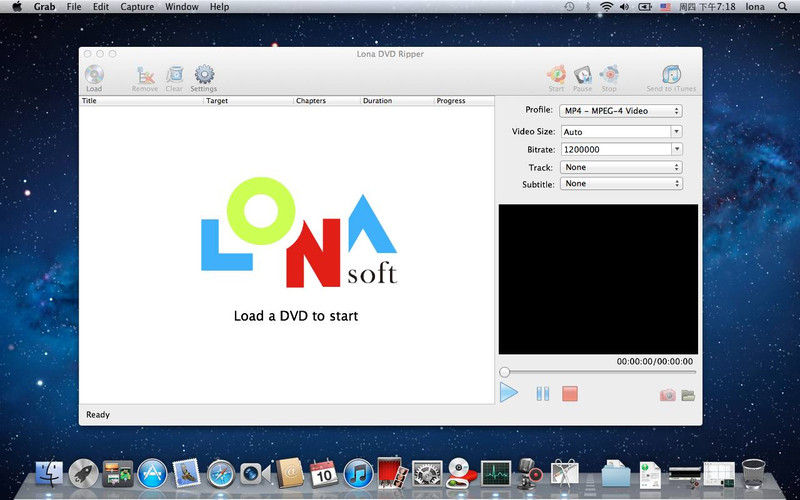This screenshot has width=800, height=500.
Task: Click the Title column header
Action: [x=141, y=101]
